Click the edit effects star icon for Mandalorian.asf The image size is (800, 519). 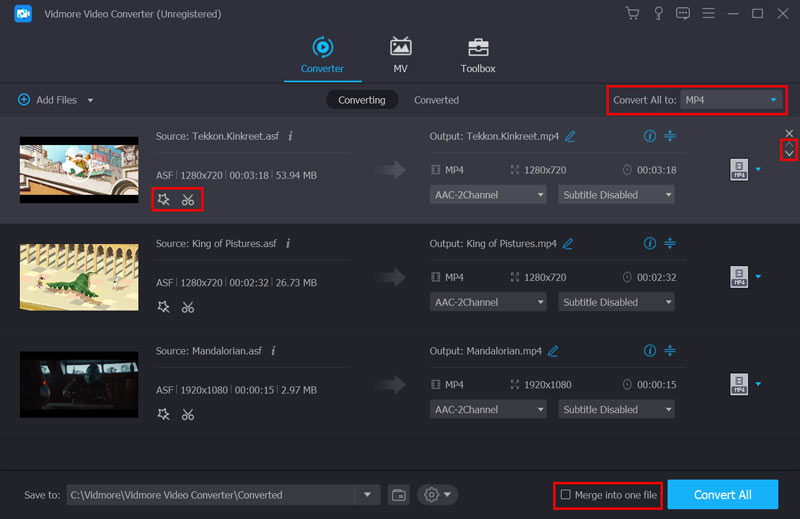pos(164,414)
